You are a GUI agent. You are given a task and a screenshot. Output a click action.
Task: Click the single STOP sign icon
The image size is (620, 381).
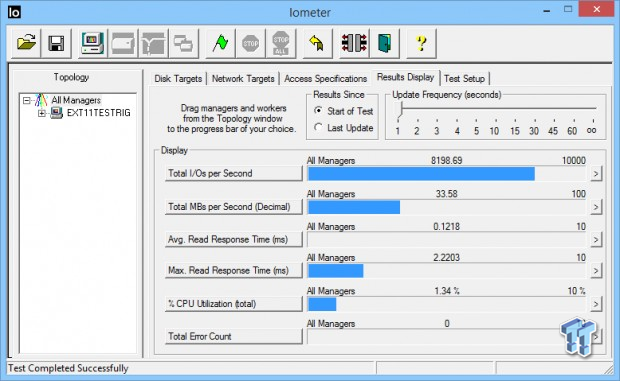[250, 43]
